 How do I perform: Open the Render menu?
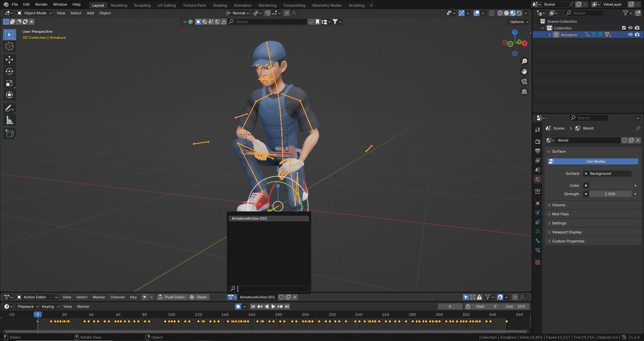[41, 4]
